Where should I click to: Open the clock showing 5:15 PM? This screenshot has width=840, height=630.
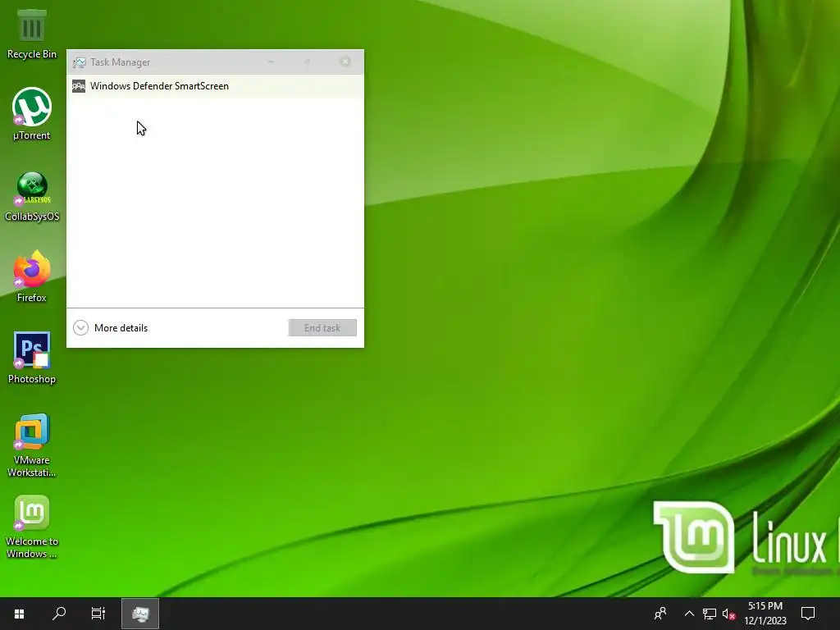[765, 614]
